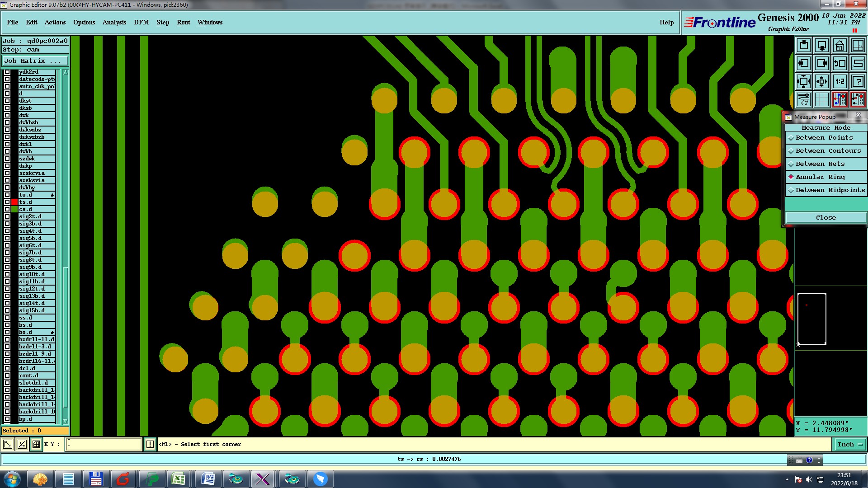Click the red ts.d layer color swatch

[x=14, y=202]
